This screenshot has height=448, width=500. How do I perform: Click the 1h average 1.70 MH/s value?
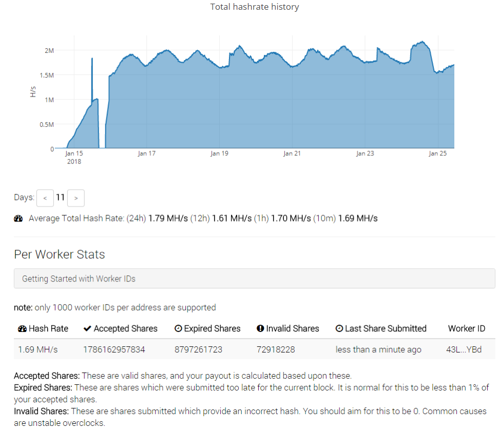point(291,218)
